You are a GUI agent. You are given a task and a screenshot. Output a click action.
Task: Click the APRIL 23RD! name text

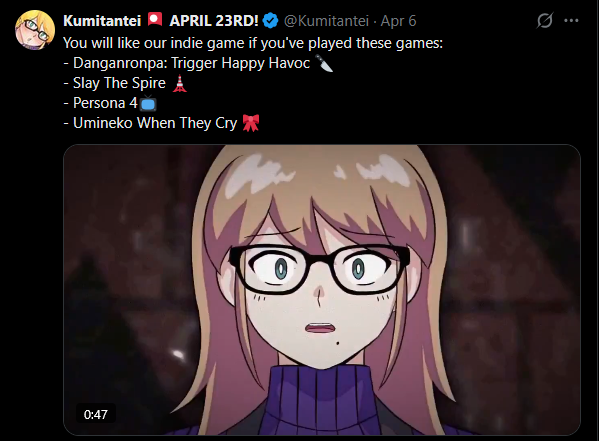(x=214, y=21)
